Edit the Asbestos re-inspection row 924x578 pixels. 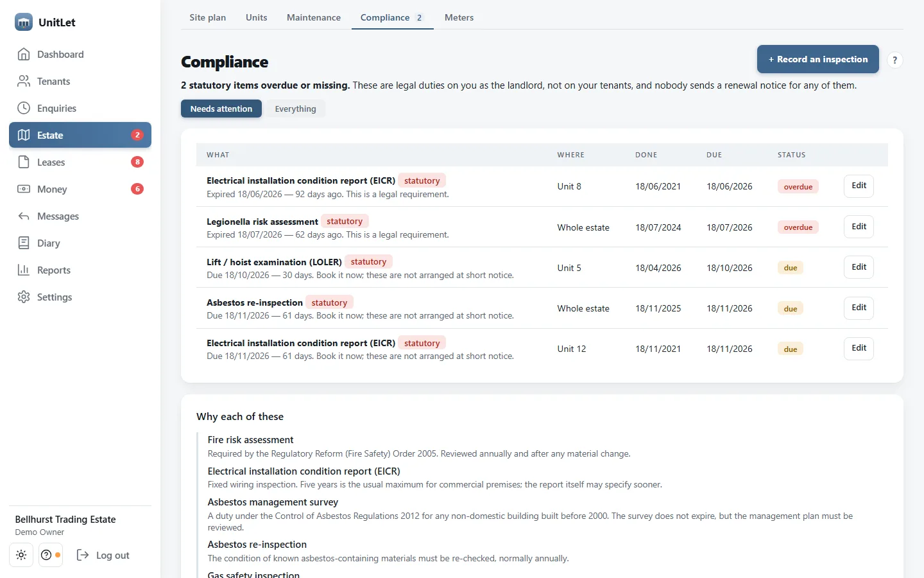(859, 308)
